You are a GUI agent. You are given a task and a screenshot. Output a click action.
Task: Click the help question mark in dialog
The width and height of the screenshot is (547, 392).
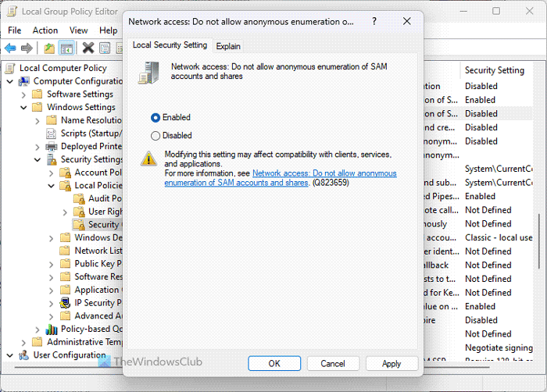click(374, 21)
